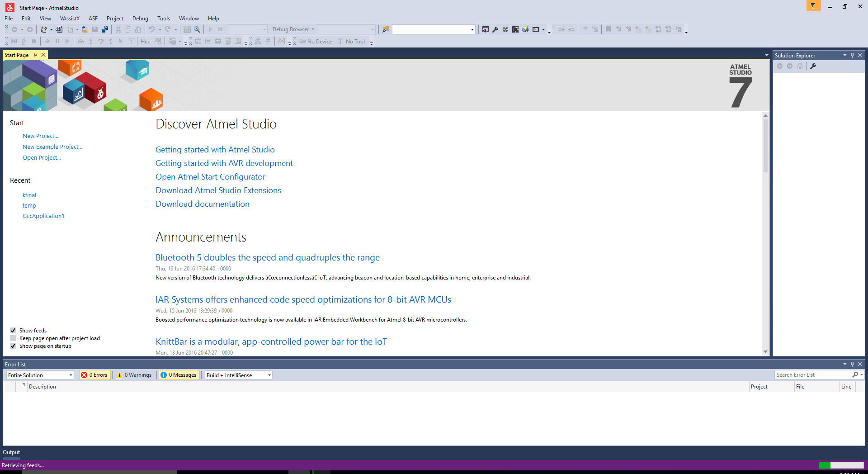The image size is (868, 474).
Task: Toggle the 0 Warnings filter
Action: click(x=134, y=375)
